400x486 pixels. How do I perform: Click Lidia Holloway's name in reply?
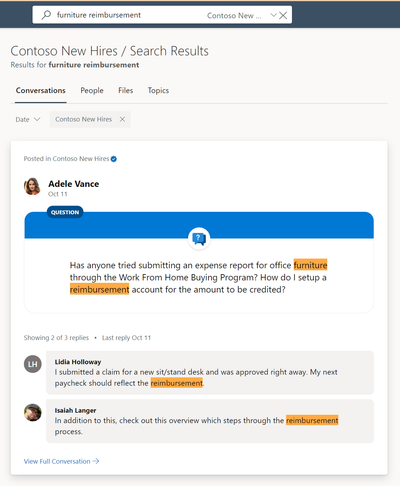click(78, 362)
